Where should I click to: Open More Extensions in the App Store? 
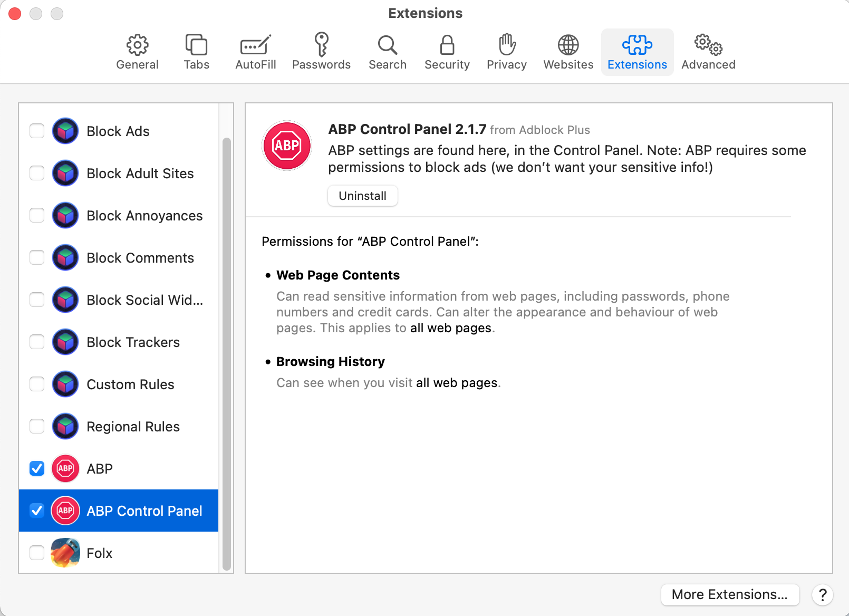[x=730, y=594]
